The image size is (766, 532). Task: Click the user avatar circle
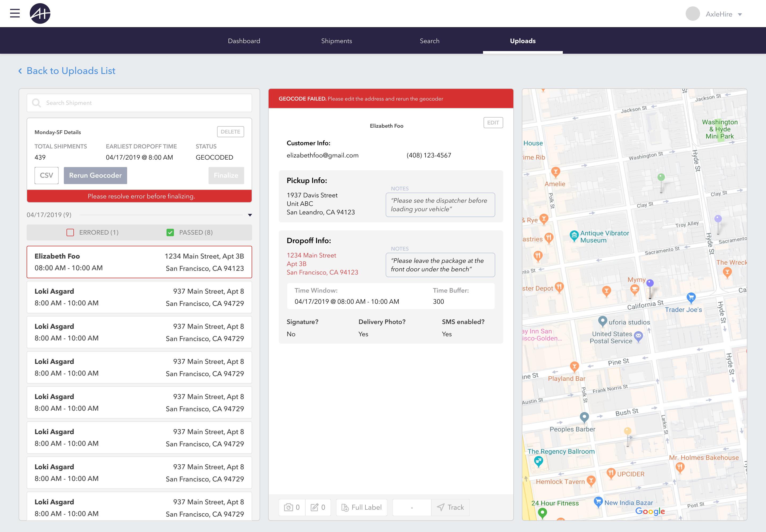[x=693, y=14]
